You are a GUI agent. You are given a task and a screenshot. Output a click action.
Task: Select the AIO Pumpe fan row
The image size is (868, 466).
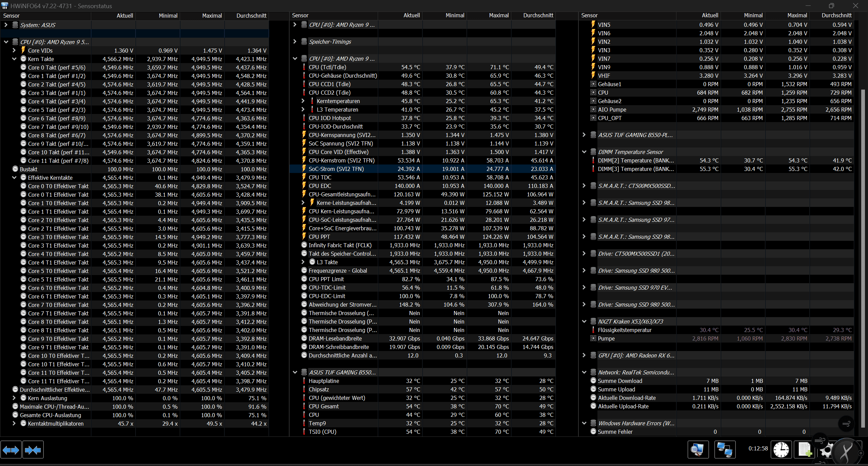point(612,110)
